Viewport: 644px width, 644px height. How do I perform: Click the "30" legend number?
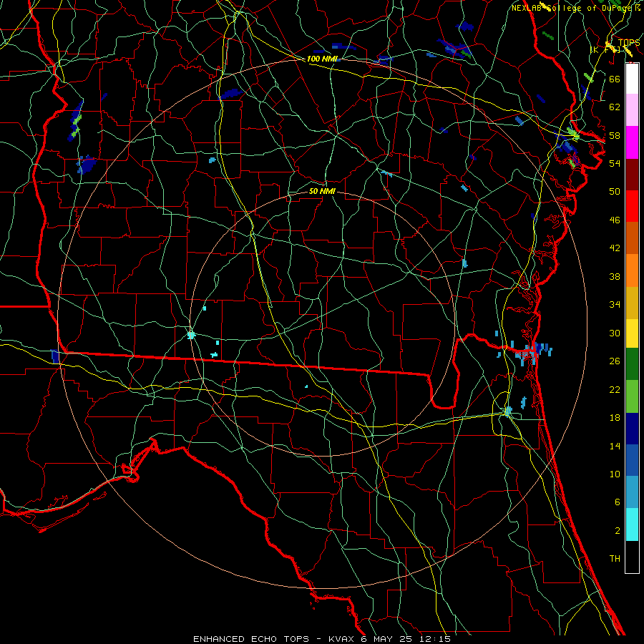point(615,333)
